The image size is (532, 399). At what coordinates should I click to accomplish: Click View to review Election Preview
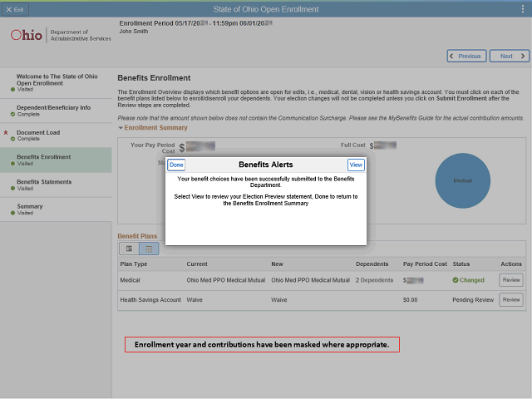pos(356,165)
